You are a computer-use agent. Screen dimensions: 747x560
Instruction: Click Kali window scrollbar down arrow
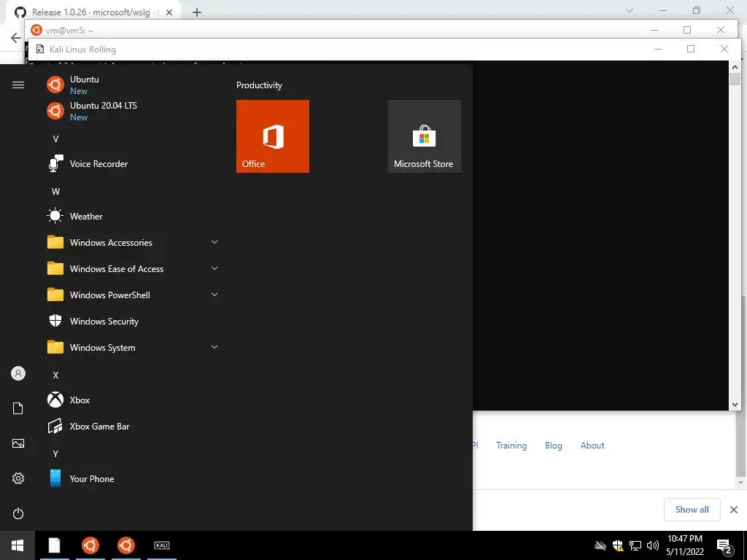tap(735, 405)
